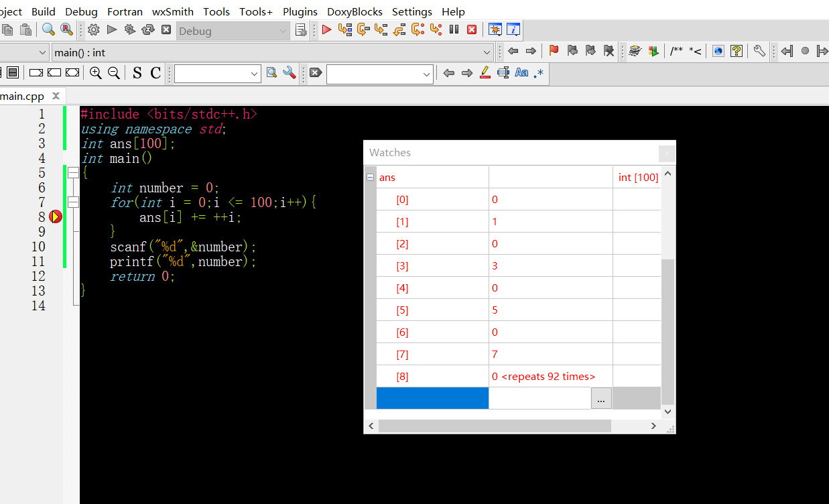Click the Step into debug icon
Image resolution: width=829 pixels, height=504 pixels.
(381, 29)
